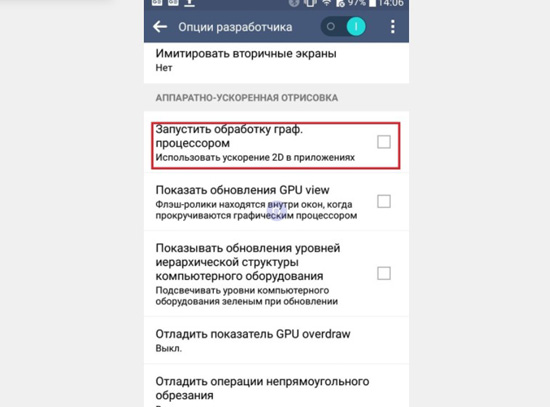
Task: Tap the back arrow in header
Action: (160, 27)
